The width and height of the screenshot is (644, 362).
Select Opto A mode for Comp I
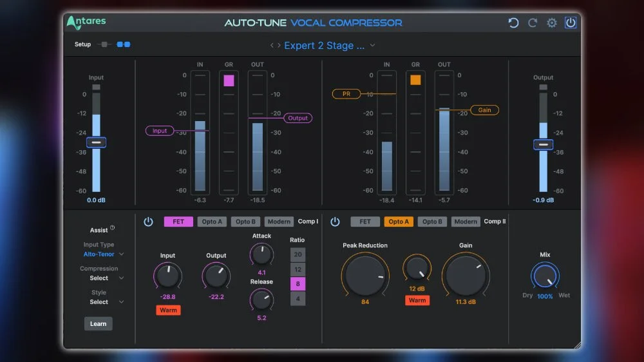[x=212, y=222]
